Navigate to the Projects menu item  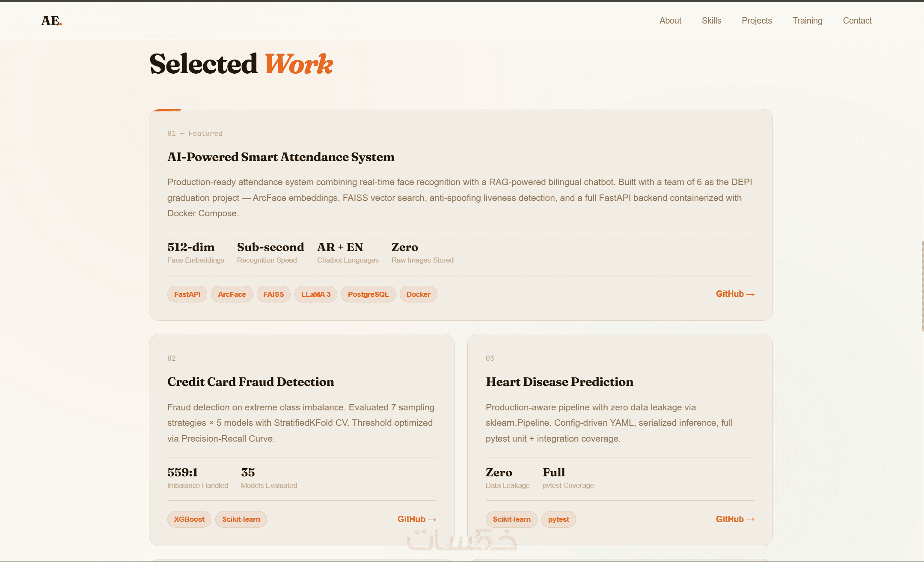coord(757,21)
